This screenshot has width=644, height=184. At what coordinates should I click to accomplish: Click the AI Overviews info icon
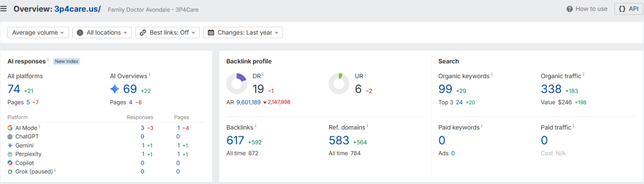coord(149,75)
